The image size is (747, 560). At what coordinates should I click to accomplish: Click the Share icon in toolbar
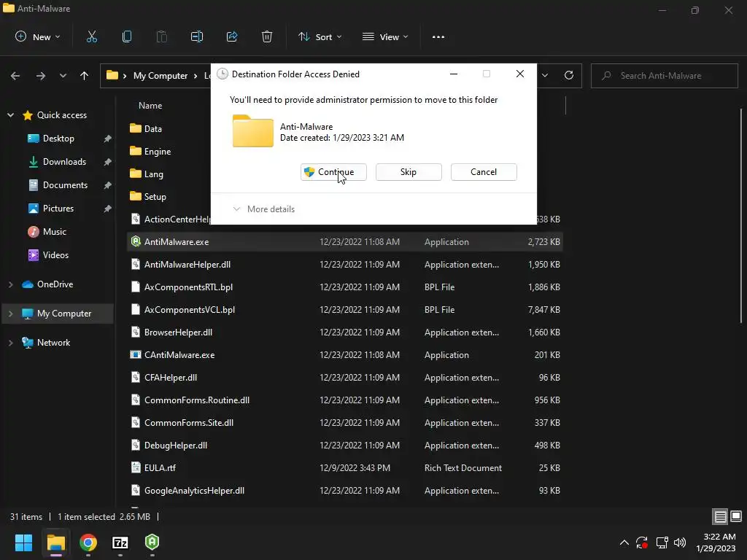coord(232,36)
